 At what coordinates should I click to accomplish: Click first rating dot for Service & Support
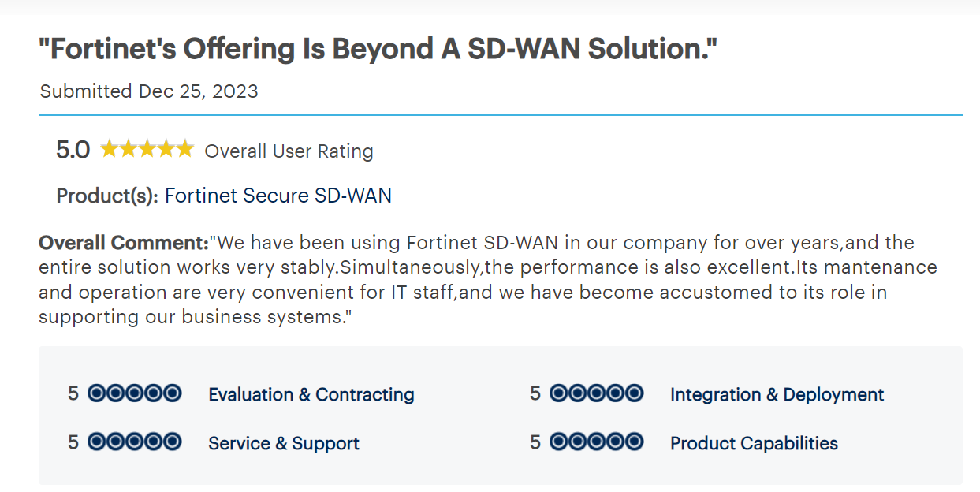[96, 442]
